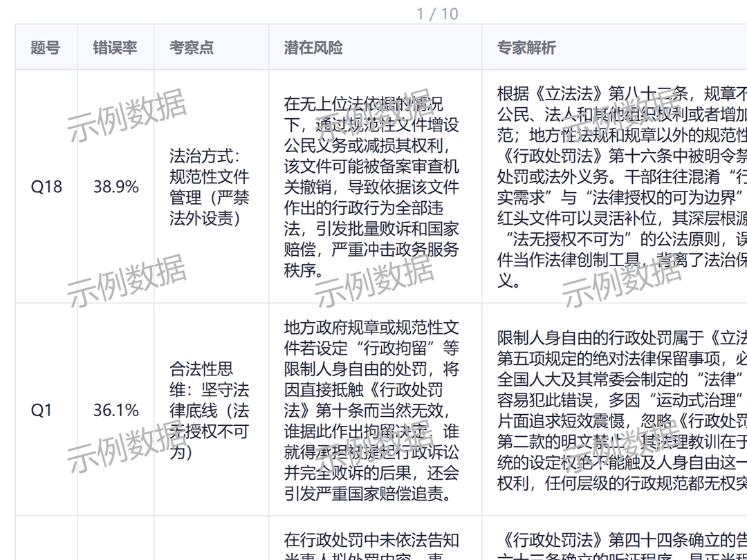The width and height of the screenshot is (747, 560).
Task: Click the analysis text starting 根据《立法法》第八十二条
Action: tap(622, 187)
